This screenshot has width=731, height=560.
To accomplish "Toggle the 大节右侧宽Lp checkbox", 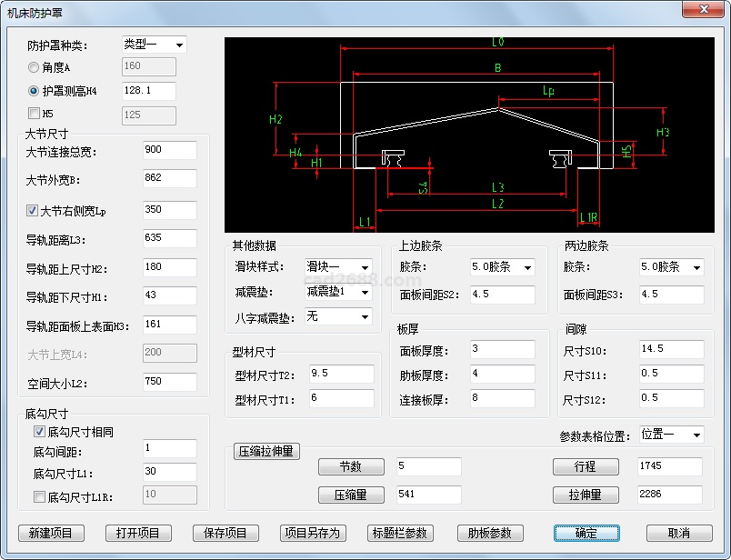I will [x=34, y=210].
